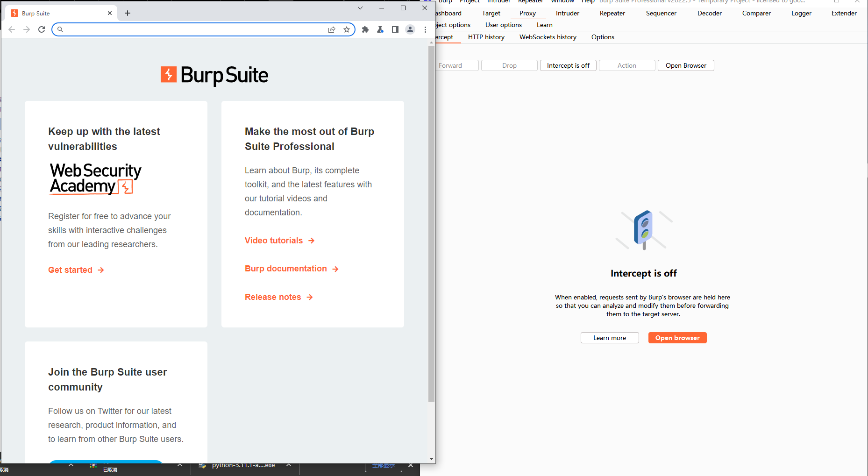Expand the tab search chevron
This screenshot has height=476, width=868.
click(360, 8)
